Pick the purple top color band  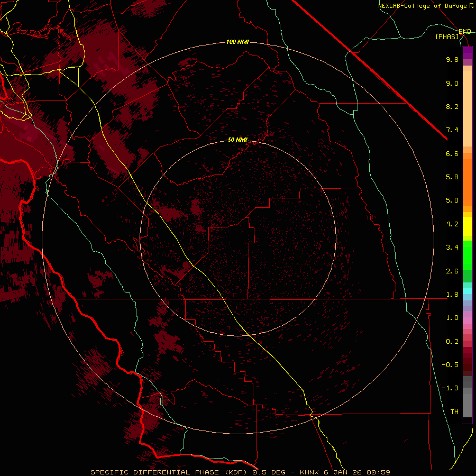pos(467,53)
